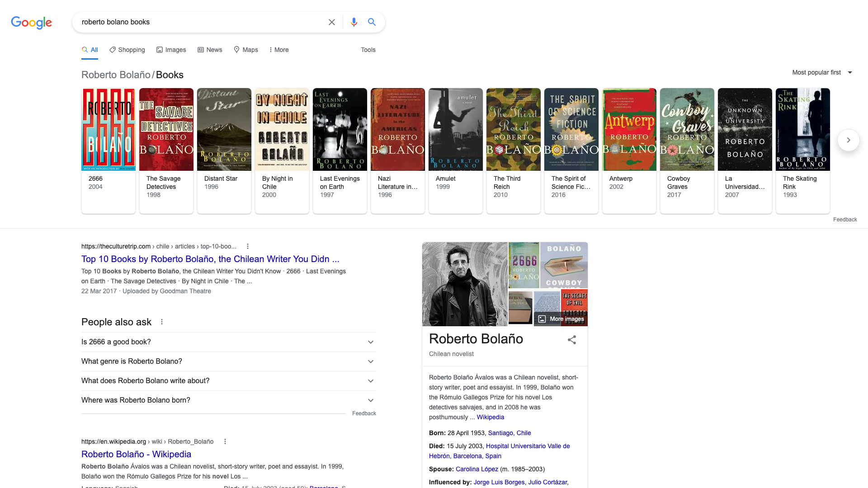This screenshot has height=488, width=868.
Task: Click en.wikipedia.org URL breadcrumb
Action: tap(147, 442)
